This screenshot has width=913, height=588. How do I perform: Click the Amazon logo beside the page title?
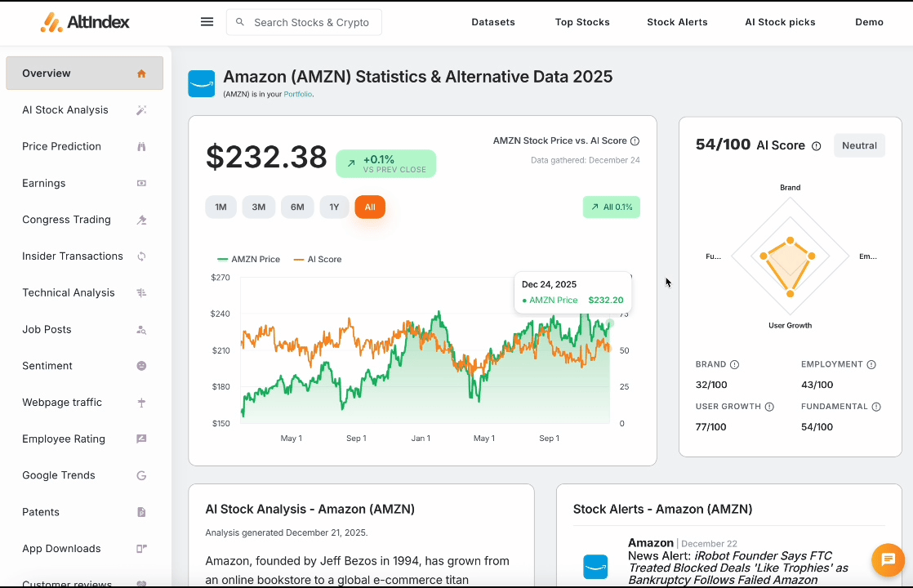click(202, 83)
